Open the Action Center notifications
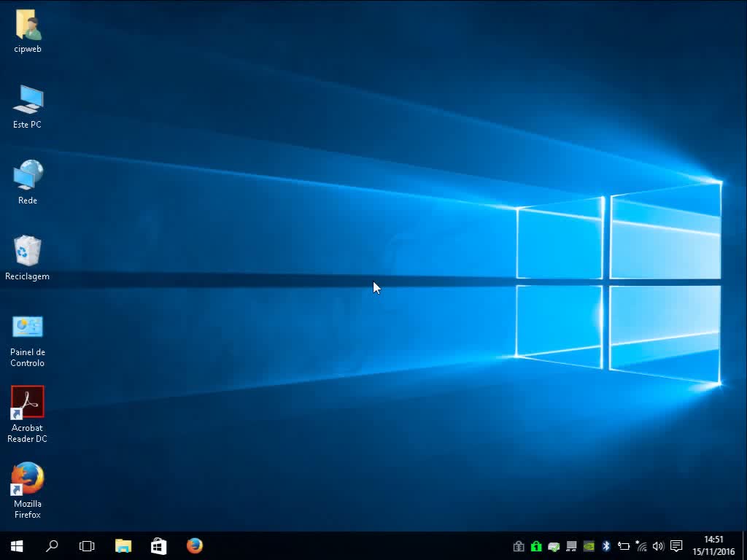747x560 pixels. click(675, 545)
